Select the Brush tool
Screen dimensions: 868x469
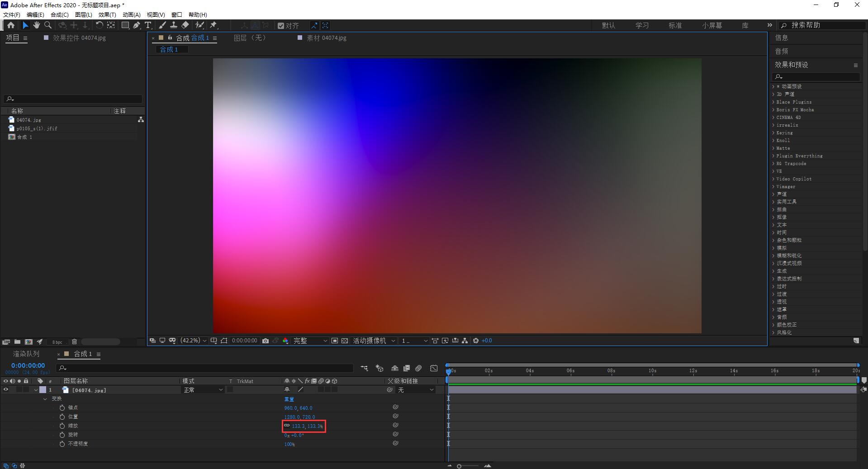(162, 25)
